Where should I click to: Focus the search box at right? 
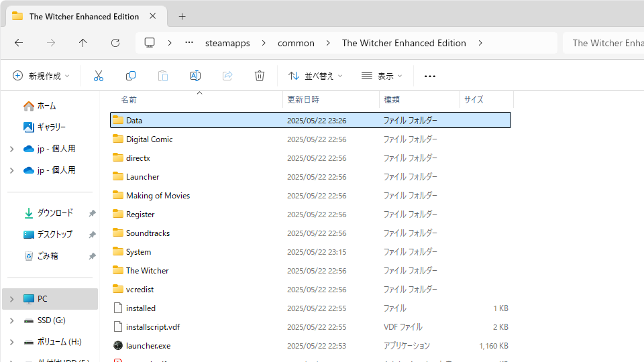pyautogui.click(x=603, y=43)
